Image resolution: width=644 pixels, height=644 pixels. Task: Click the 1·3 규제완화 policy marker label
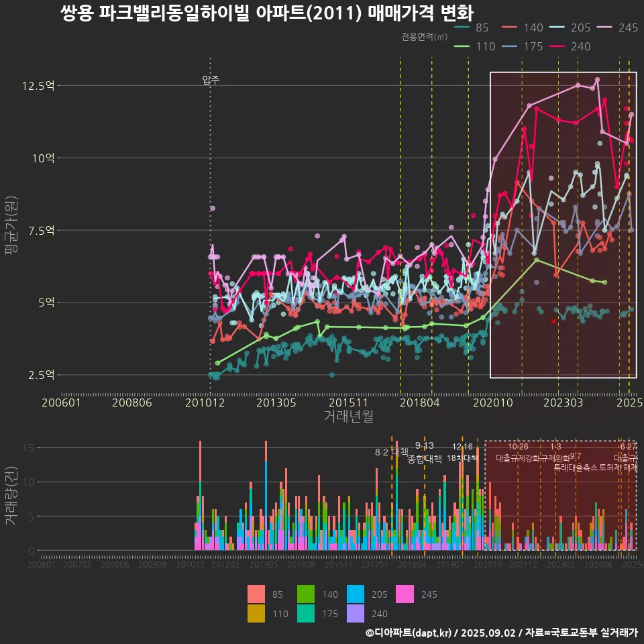[555, 452]
